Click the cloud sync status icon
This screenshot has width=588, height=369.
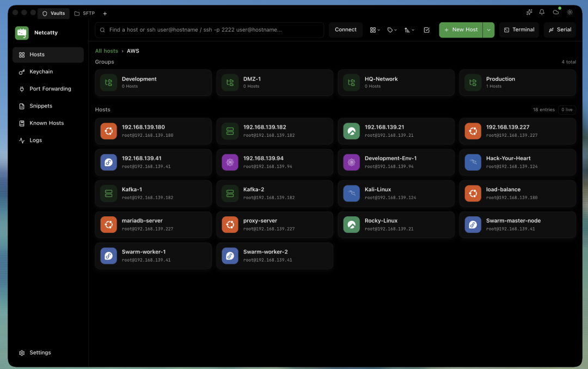coord(556,13)
